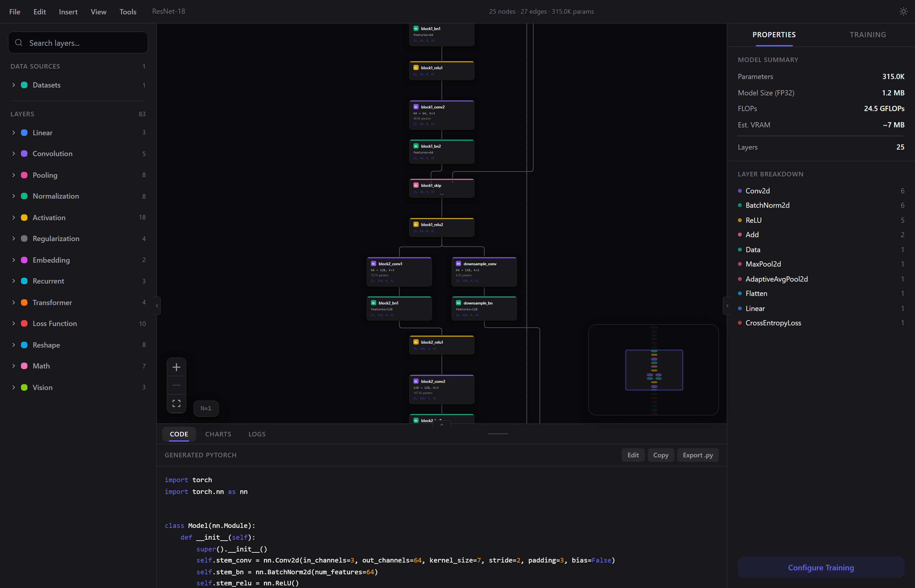Click the block2_relu1 node icon

click(x=416, y=342)
